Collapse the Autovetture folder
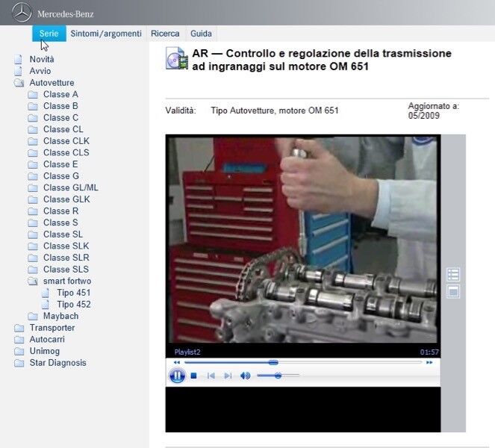 19,83
